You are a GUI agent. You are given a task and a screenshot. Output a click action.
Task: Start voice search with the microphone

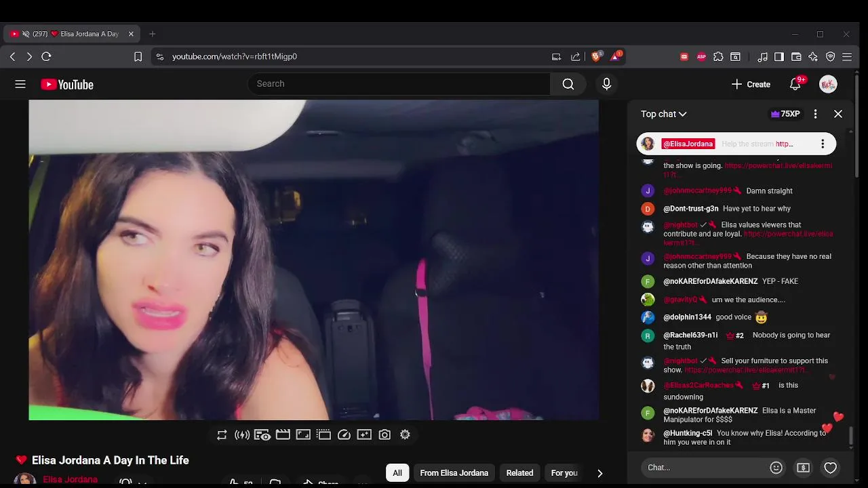pos(606,84)
